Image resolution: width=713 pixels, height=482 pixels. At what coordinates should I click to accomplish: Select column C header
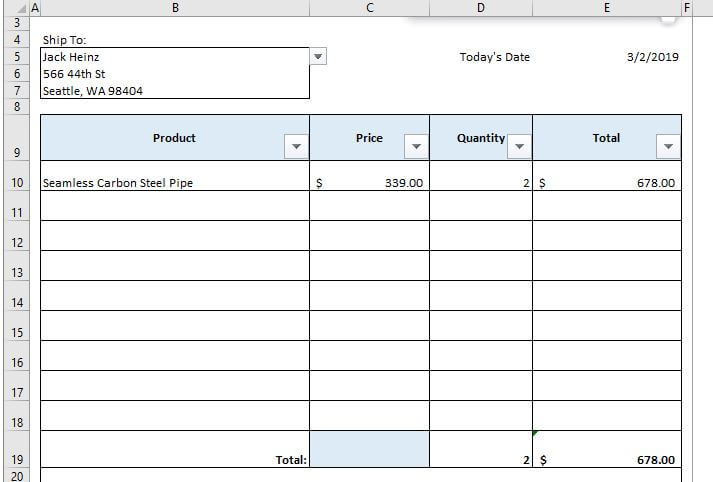369,8
